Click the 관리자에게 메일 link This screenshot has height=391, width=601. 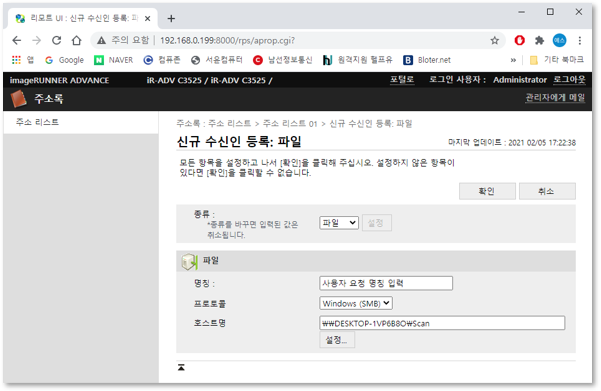click(x=555, y=97)
